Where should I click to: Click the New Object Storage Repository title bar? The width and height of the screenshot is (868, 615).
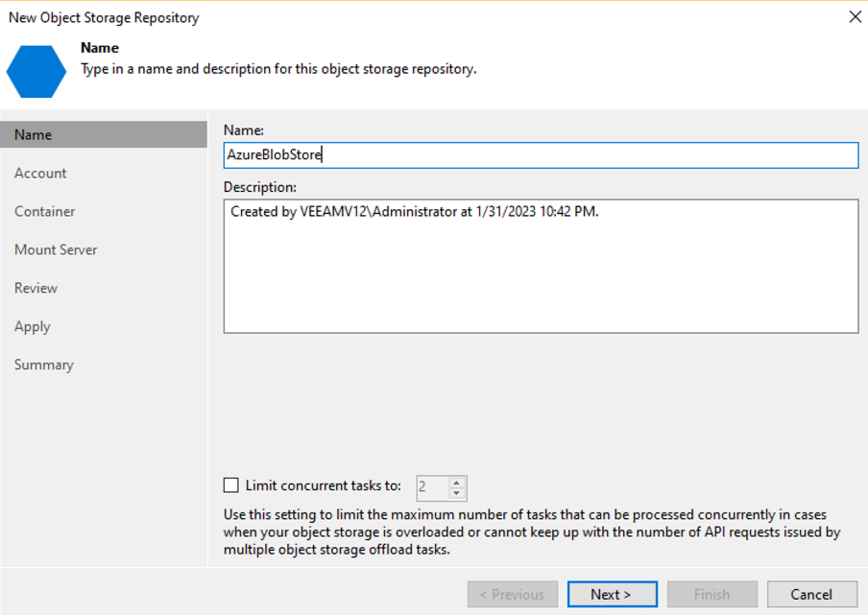coord(384,17)
